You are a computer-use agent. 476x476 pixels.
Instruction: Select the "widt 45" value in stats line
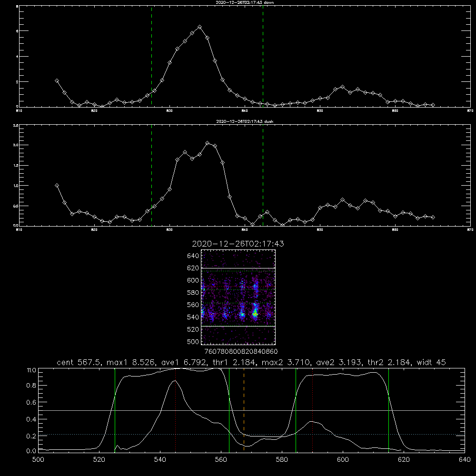[x=431, y=362]
